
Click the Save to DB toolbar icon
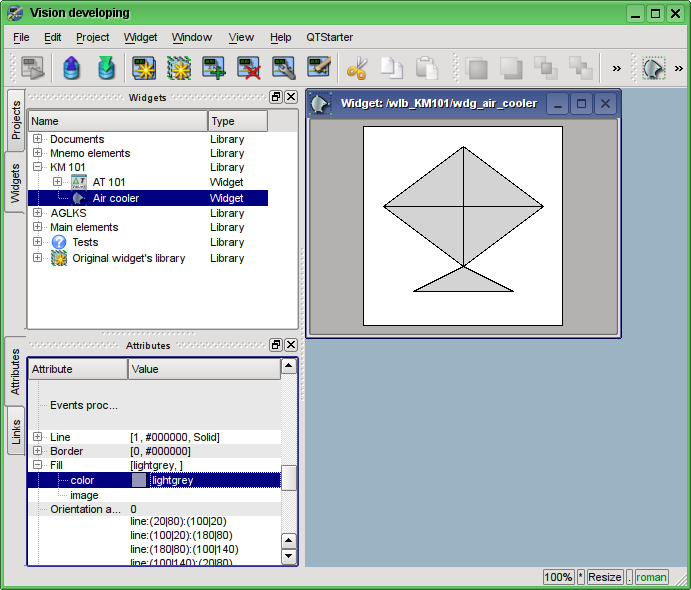[x=106, y=69]
